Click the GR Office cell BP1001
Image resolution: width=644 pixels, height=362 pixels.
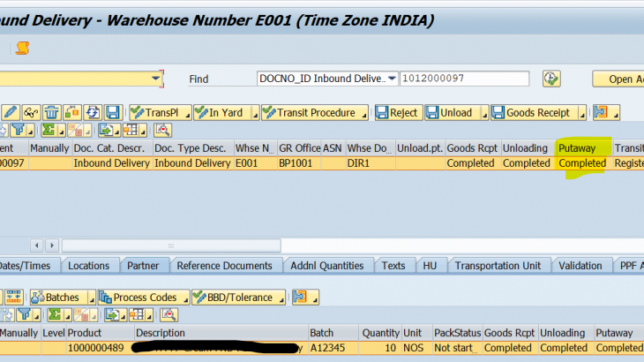(299, 163)
